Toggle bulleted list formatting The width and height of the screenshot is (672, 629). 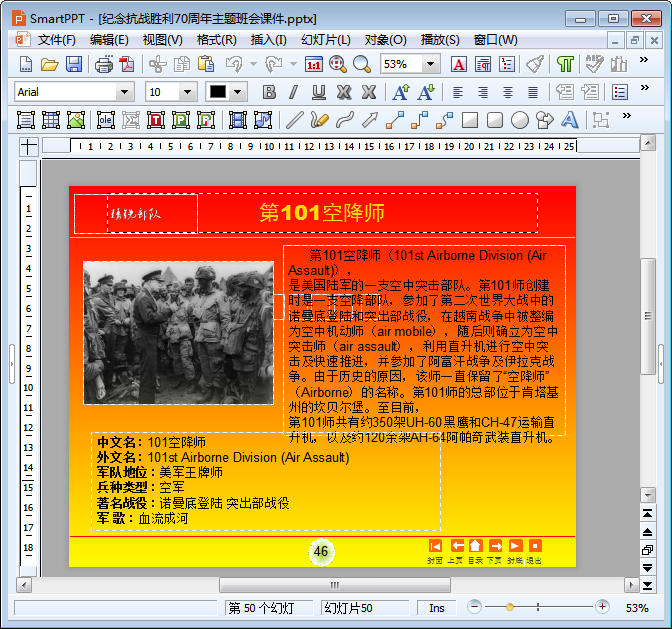620,92
